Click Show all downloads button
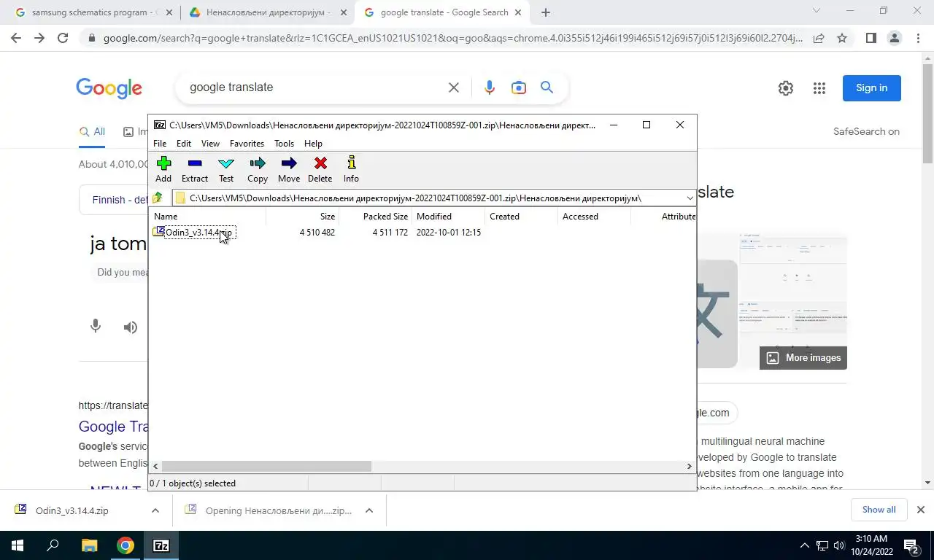Viewport: 934px width, 560px height. (x=879, y=510)
